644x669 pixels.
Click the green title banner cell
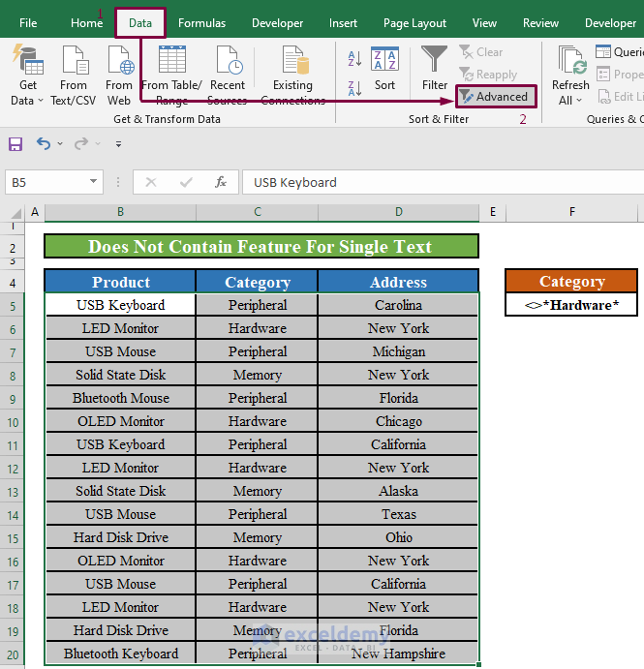[x=261, y=246]
